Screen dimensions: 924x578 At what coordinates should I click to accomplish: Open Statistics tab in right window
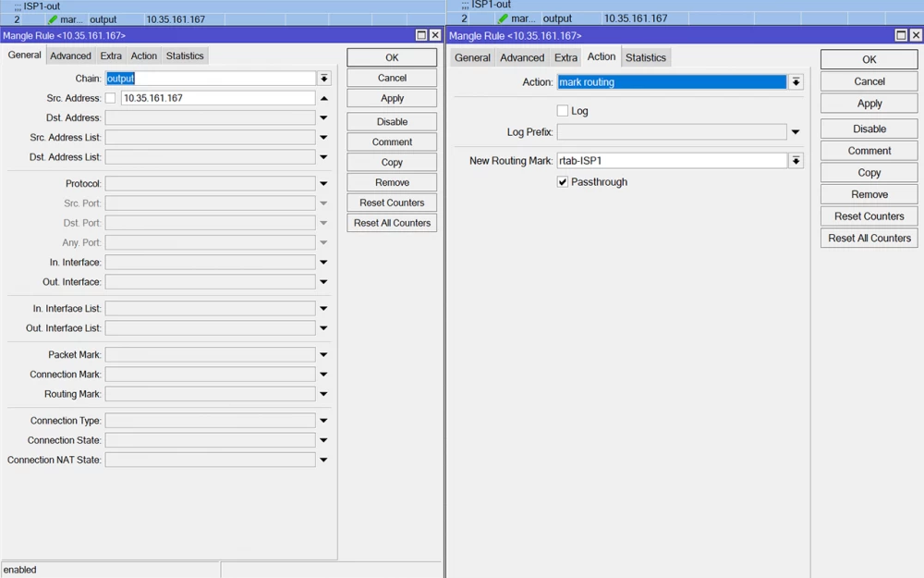pos(645,57)
